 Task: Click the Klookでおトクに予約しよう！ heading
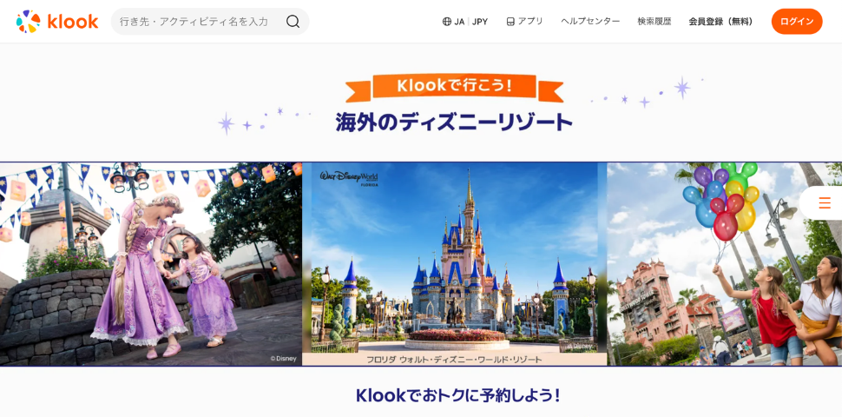coord(458,395)
